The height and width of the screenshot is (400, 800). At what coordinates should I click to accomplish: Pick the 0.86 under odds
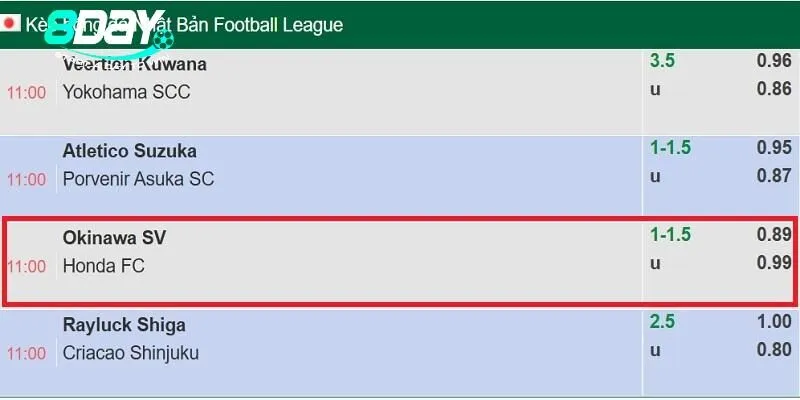[774, 89]
